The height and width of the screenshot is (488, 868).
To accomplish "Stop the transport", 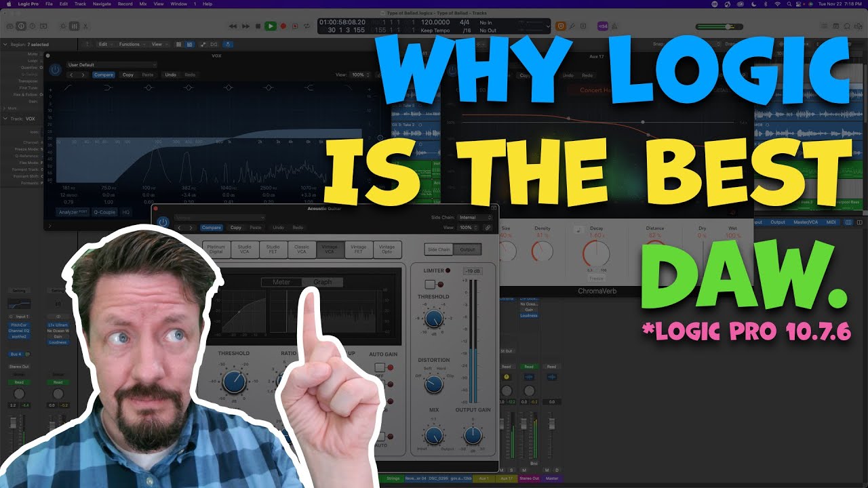I will [258, 26].
